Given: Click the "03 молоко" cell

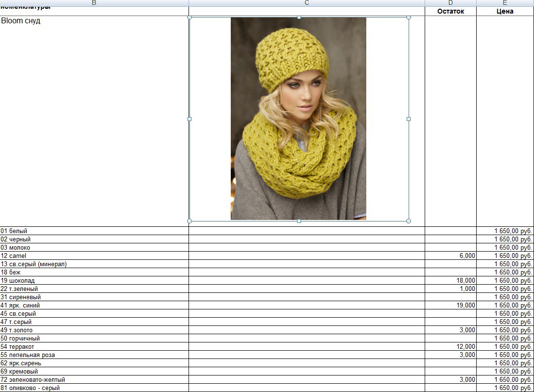Looking at the screenshot, I should pyautogui.click(x=94, y=247).
